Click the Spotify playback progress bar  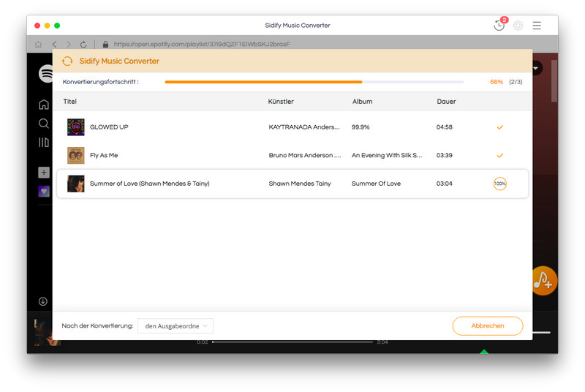pyautogui.click(x=292, y=342)
